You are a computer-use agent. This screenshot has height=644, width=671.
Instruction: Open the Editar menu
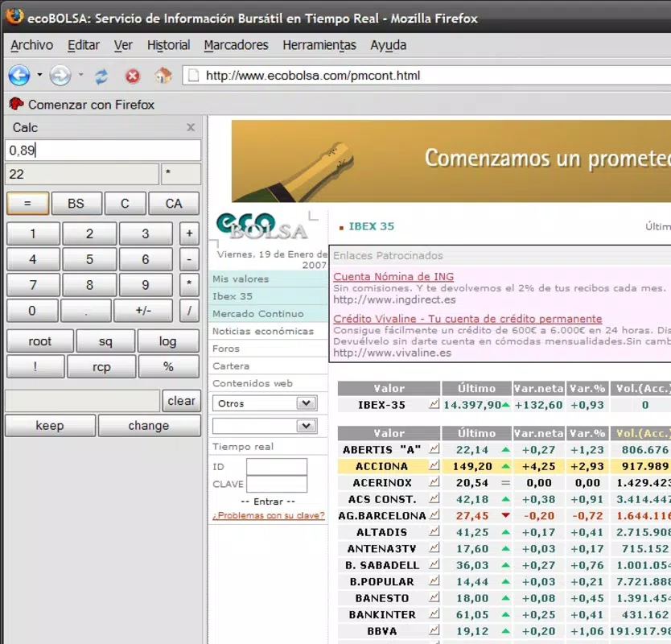84,45
